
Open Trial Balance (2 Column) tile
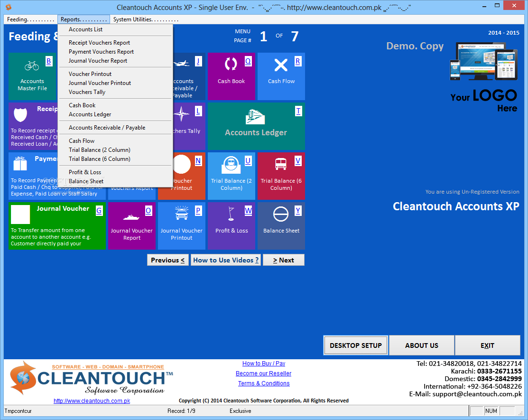click(232, 176)
